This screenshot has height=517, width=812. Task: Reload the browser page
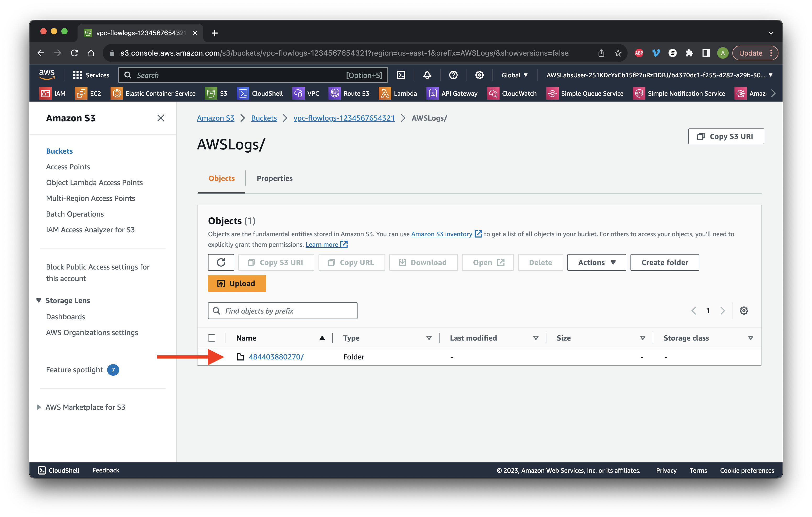(75, 53)
